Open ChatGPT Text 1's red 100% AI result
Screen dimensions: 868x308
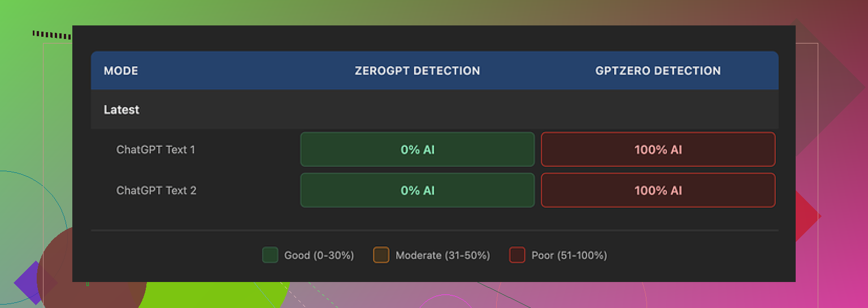658,150
